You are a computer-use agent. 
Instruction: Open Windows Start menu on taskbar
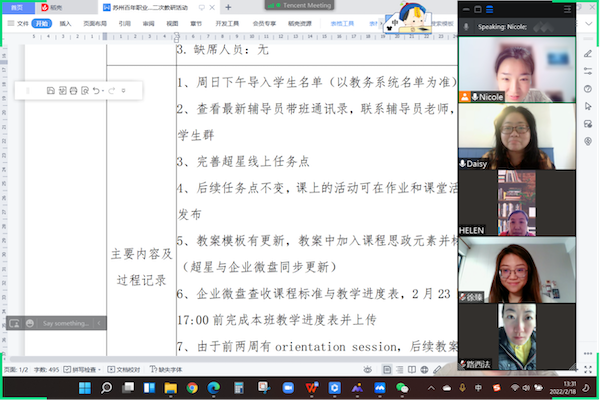click(x=85, y=387)
